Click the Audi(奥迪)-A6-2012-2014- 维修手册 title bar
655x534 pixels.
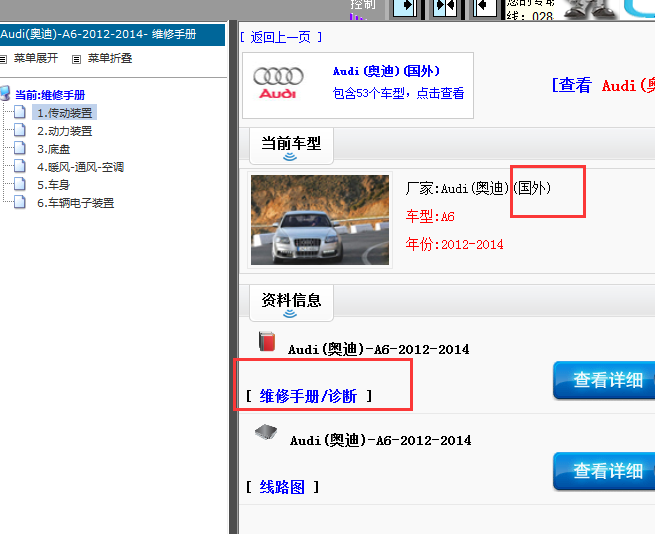click(112, 34)
